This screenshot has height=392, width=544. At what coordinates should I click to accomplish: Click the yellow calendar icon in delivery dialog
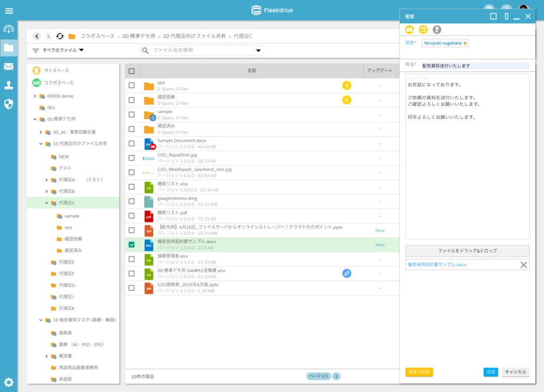point(423,29)
